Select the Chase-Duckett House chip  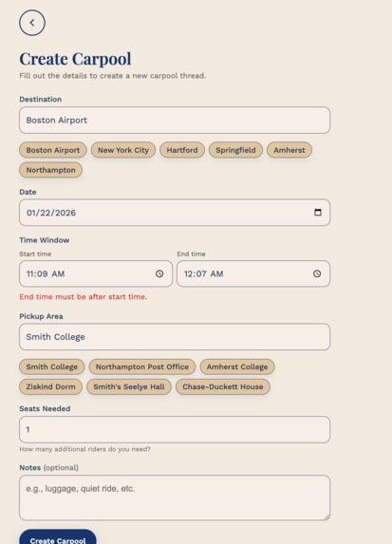pos(223,386)
